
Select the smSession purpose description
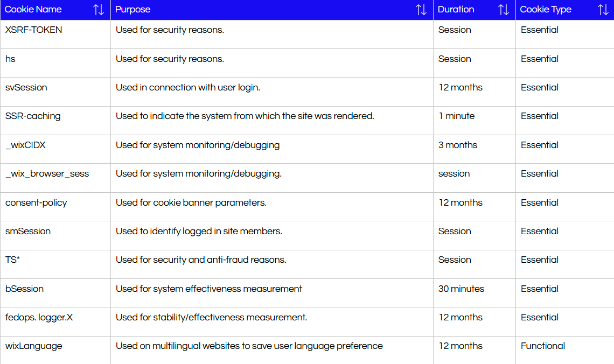point(199,232)
